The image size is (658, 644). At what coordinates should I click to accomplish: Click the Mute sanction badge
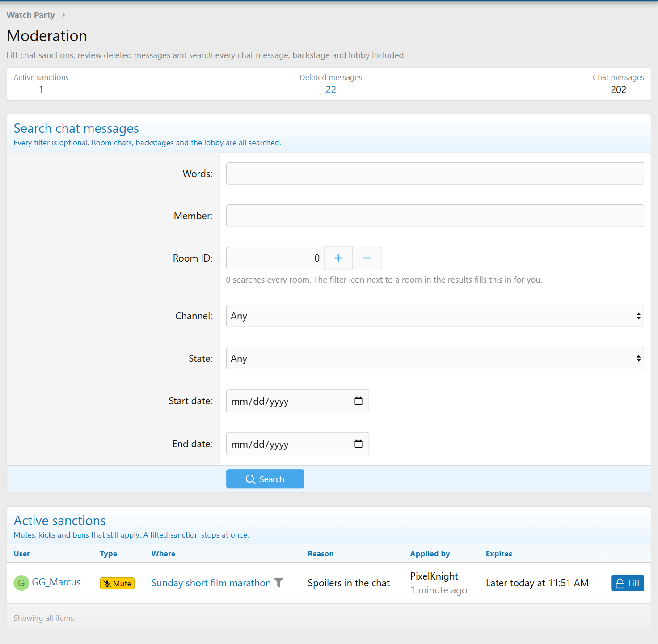(117, 583)
